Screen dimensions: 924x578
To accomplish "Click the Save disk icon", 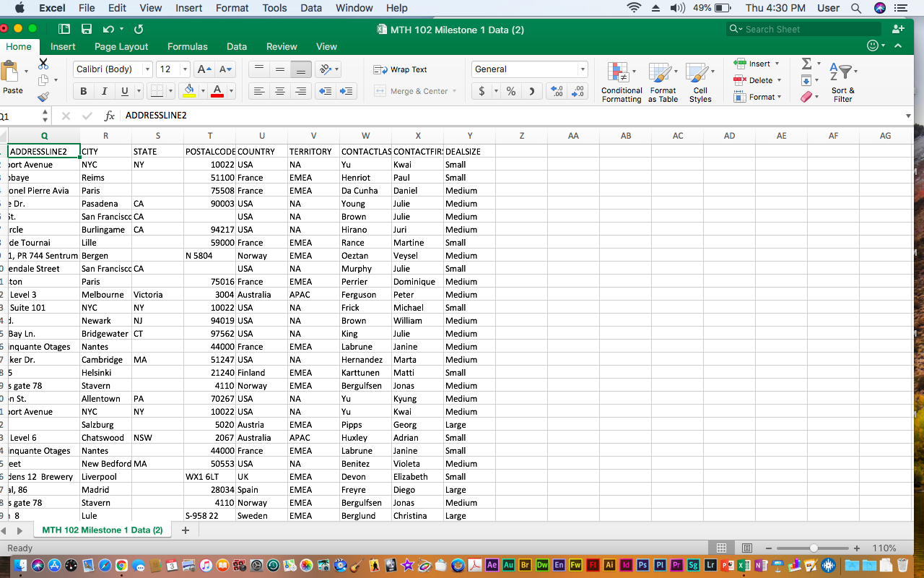I will [x=87, y=29].
